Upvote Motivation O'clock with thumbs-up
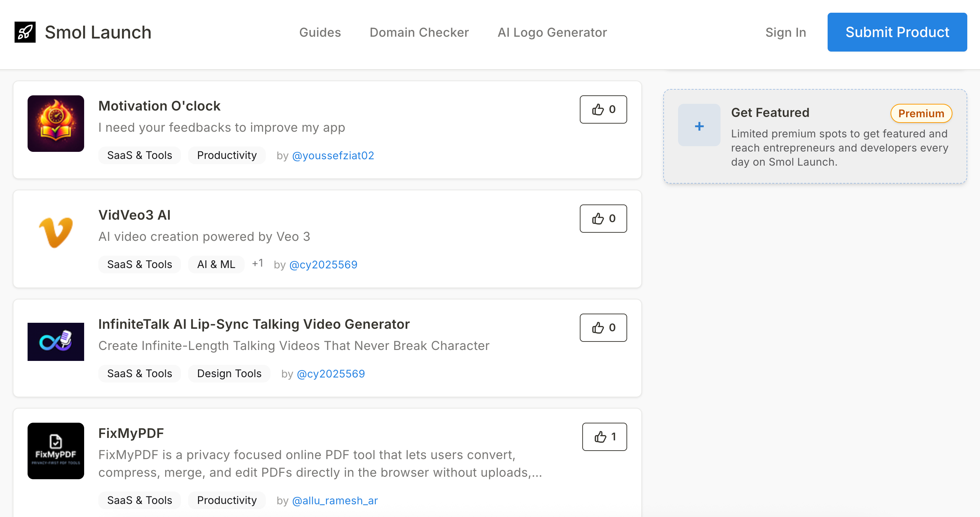This screenshot has width=980, height=517. 603,109
